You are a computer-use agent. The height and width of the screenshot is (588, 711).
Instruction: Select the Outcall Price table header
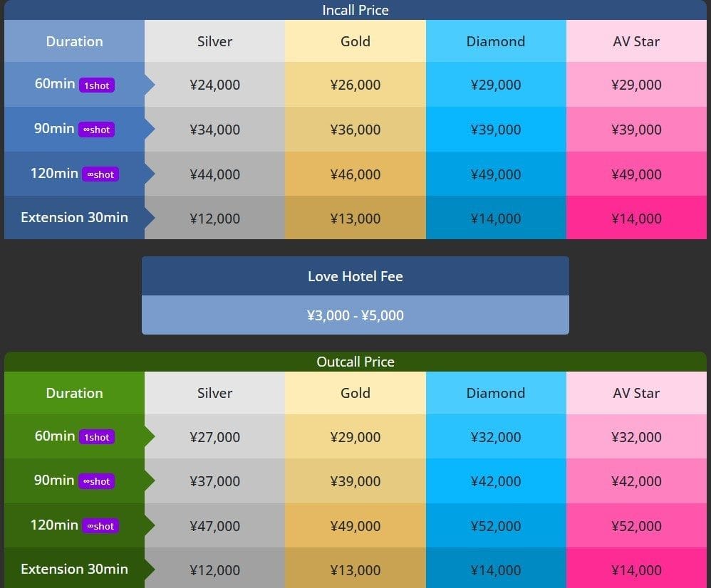355,362
